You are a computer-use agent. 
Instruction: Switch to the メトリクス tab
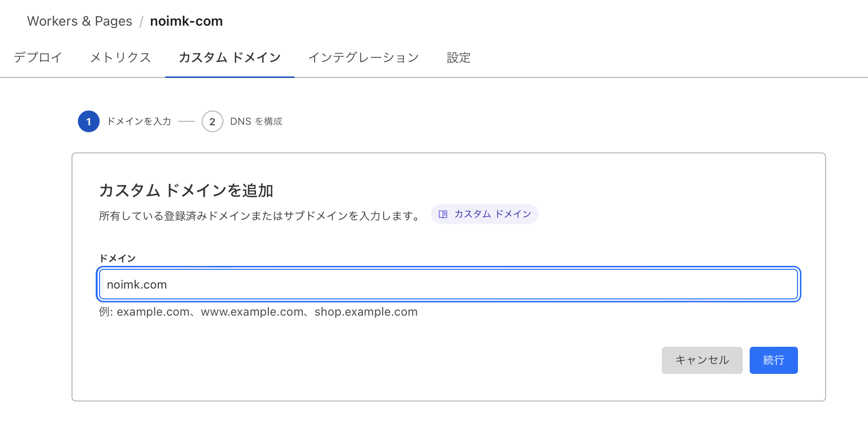coord(120,58)
